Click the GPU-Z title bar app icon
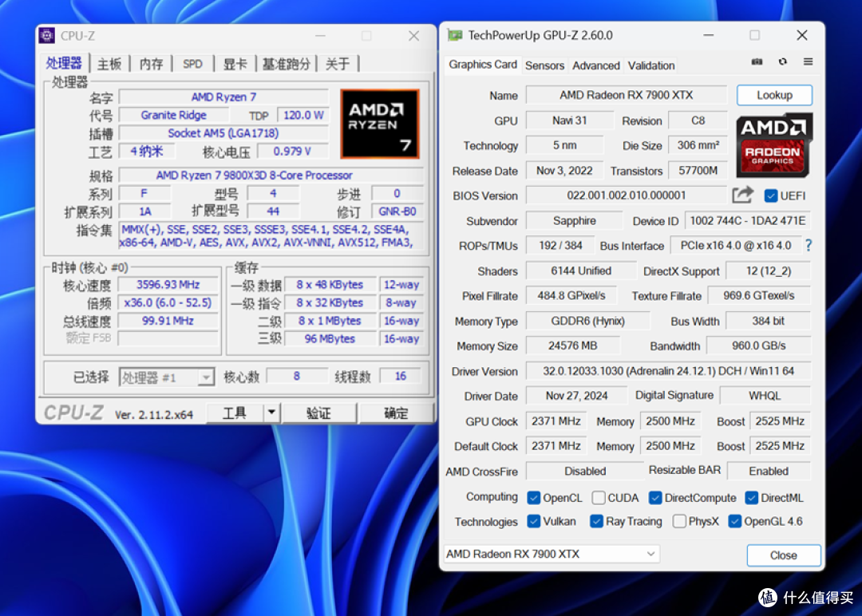862x616 pixels. coord(455,36)
